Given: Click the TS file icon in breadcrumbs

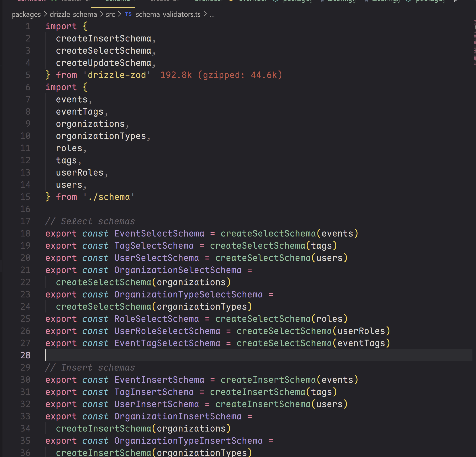Looking at the screenshot, I should (128, 14).
